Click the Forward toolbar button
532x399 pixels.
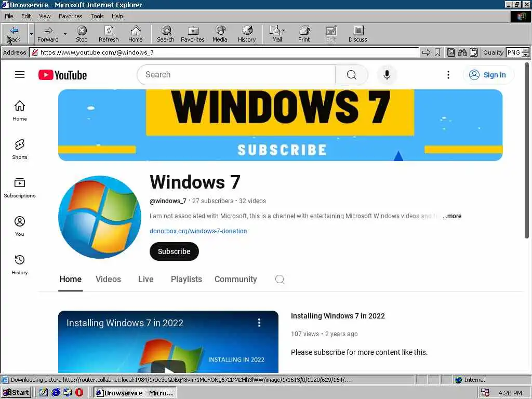pyautogui.click(x=48, y=34)
